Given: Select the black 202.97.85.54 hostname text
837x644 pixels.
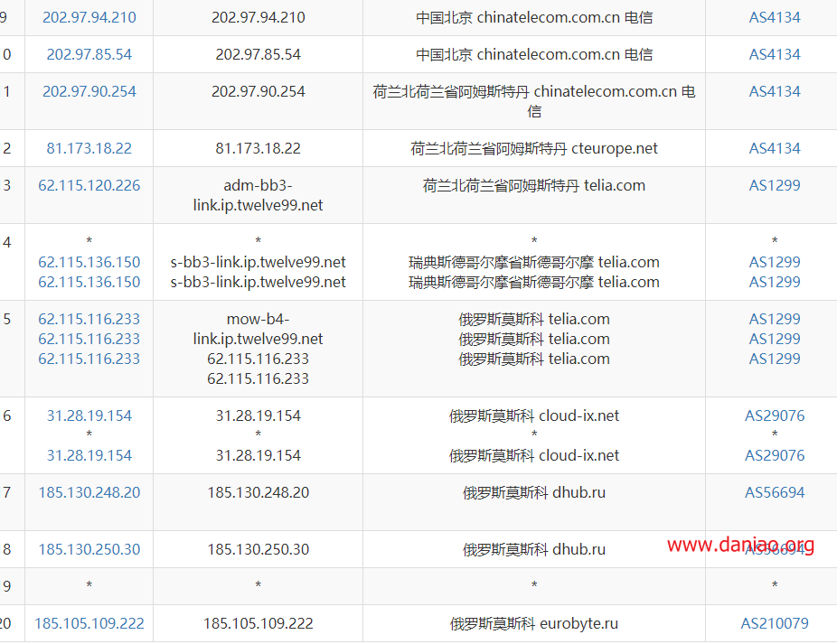Looking at the screenshot, I should pos(259,54).
